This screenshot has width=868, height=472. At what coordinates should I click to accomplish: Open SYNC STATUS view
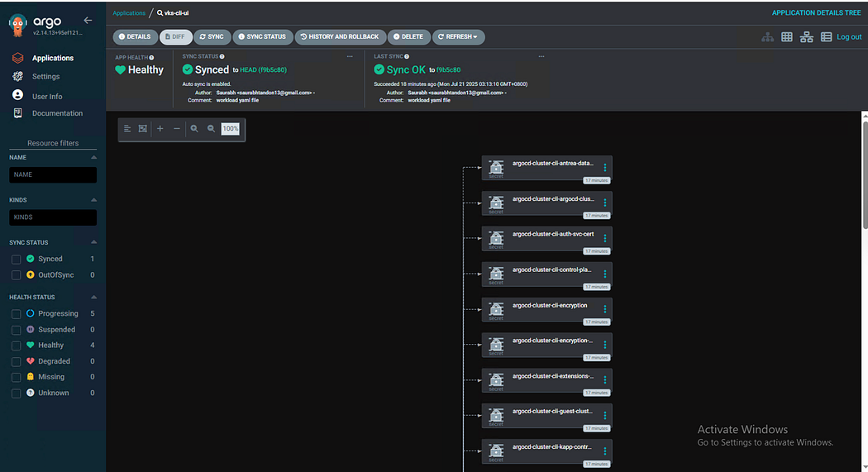[x=262, y=36]
